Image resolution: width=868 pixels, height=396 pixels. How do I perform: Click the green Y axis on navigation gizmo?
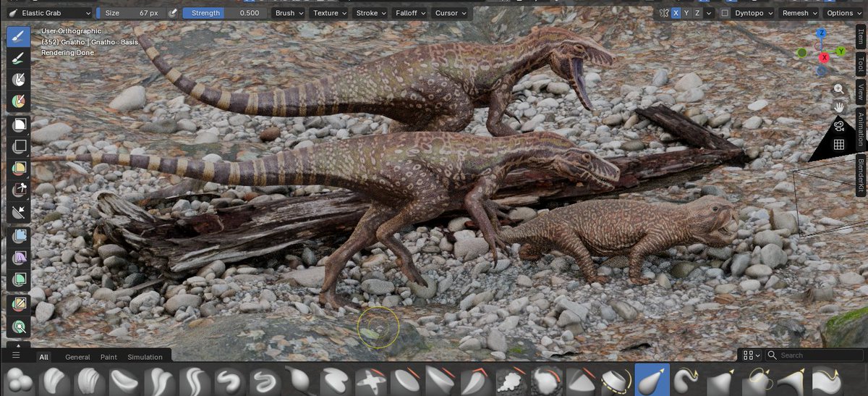pos(841,51)
